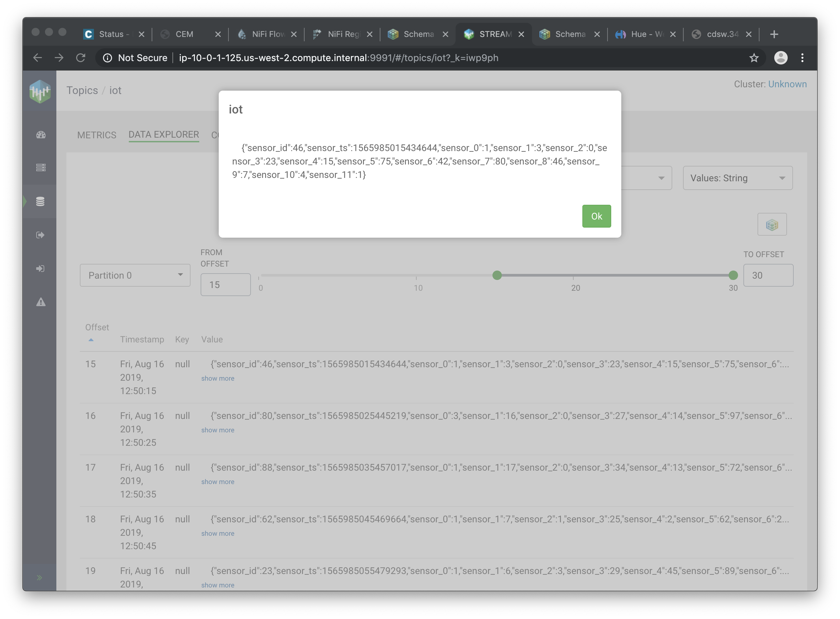This screenshot has width=840, height=619.
Task: Click Ok in the iot dialog
Action: [596, 216]
